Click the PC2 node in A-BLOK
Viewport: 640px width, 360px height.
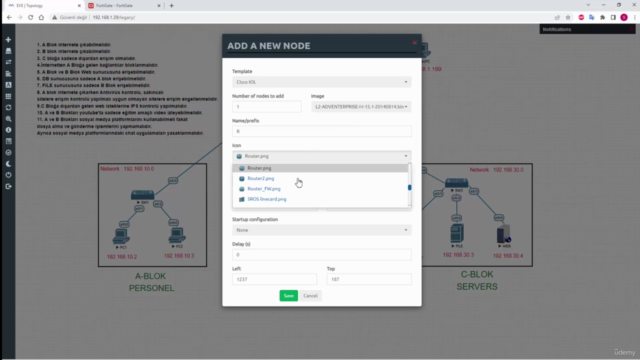[x=177, y=236]
